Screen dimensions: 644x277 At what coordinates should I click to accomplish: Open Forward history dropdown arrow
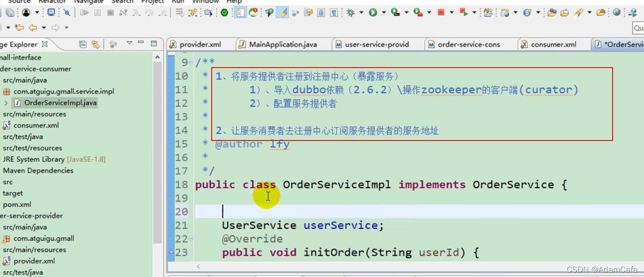(x=66, y=28)
